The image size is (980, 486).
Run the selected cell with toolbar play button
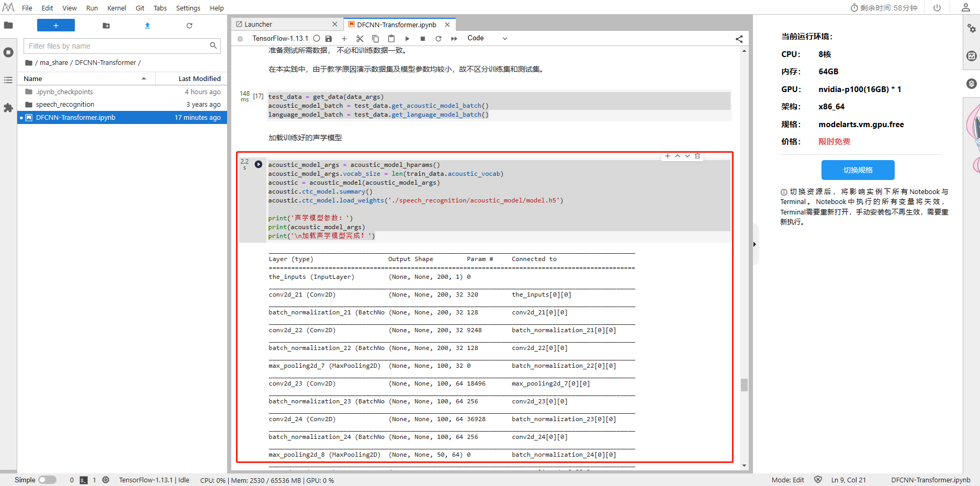(407, 38)
